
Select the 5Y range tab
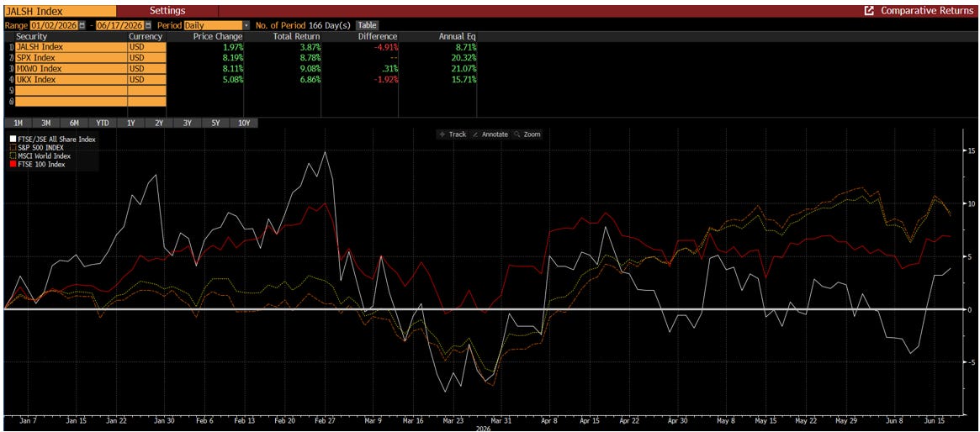pos(215,123)
